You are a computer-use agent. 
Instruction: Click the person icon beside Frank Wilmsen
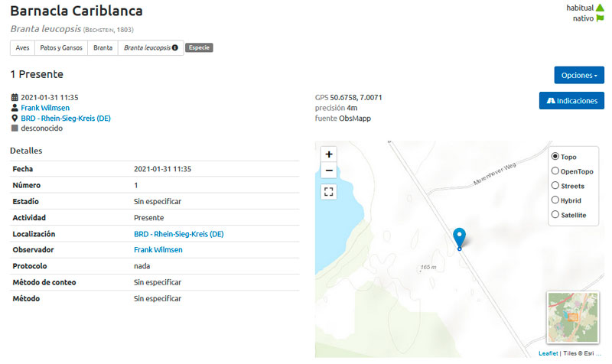15,108
